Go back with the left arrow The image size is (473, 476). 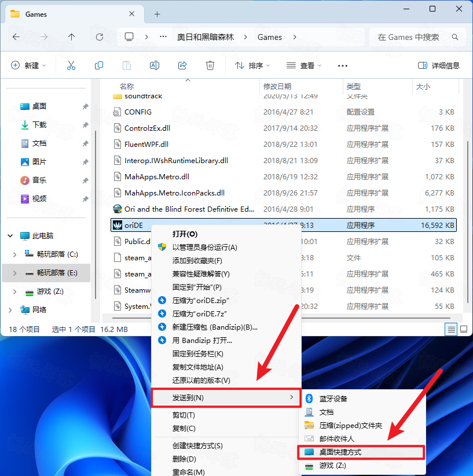(x=16, y=37)
